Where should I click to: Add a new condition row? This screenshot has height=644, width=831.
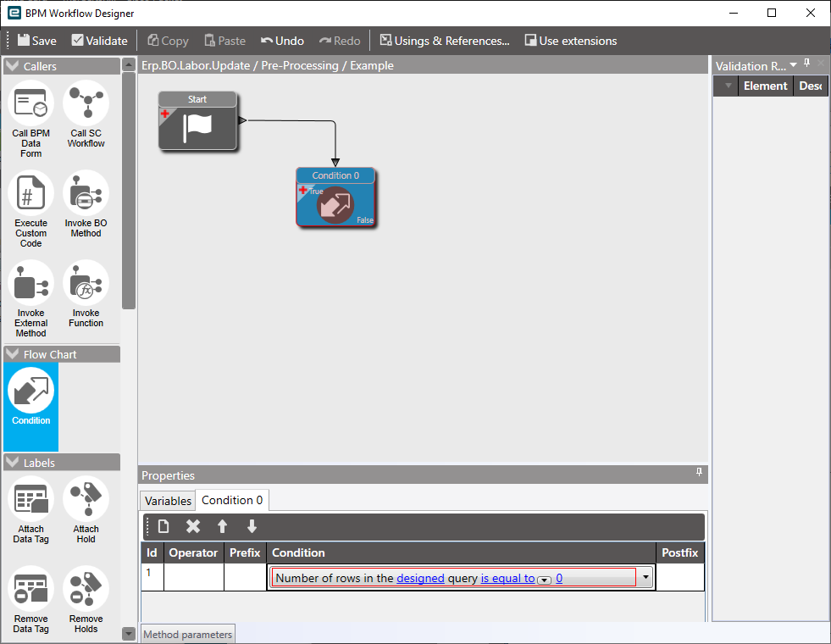[x=163, y=526]
